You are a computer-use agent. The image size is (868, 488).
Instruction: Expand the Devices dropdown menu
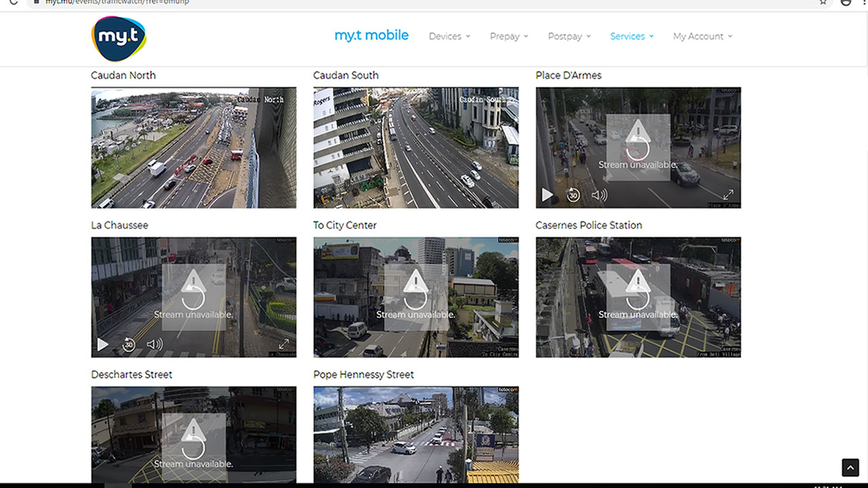[x=449, y=37]
